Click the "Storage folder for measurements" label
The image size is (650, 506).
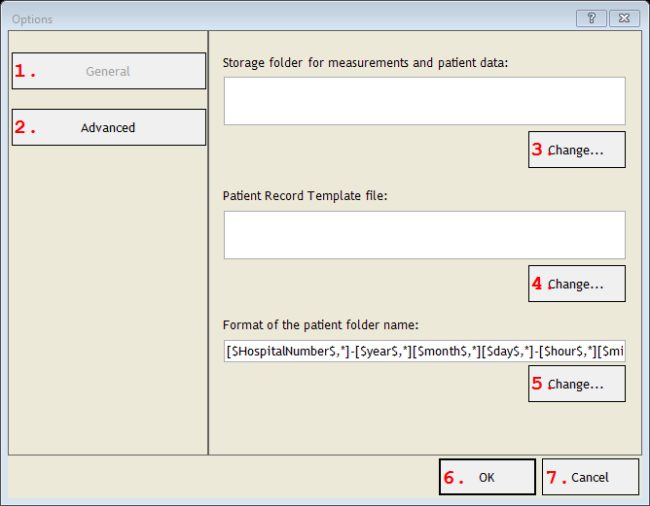click(366, 62)
